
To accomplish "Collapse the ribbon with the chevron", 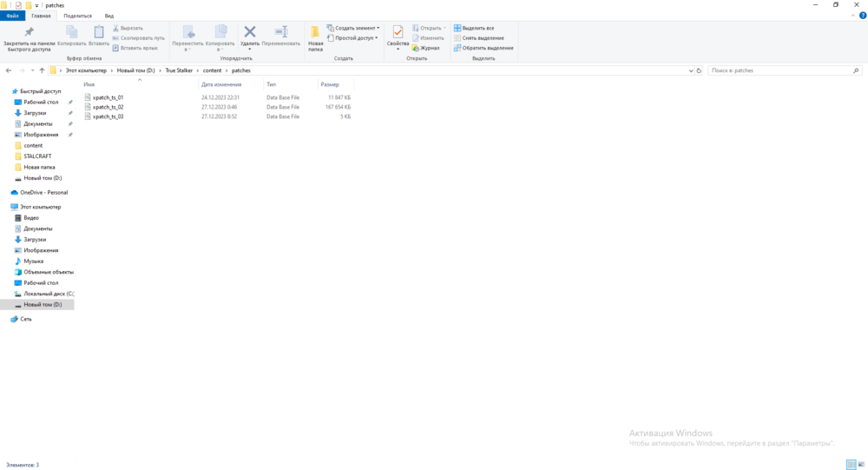I will [853, 16].
